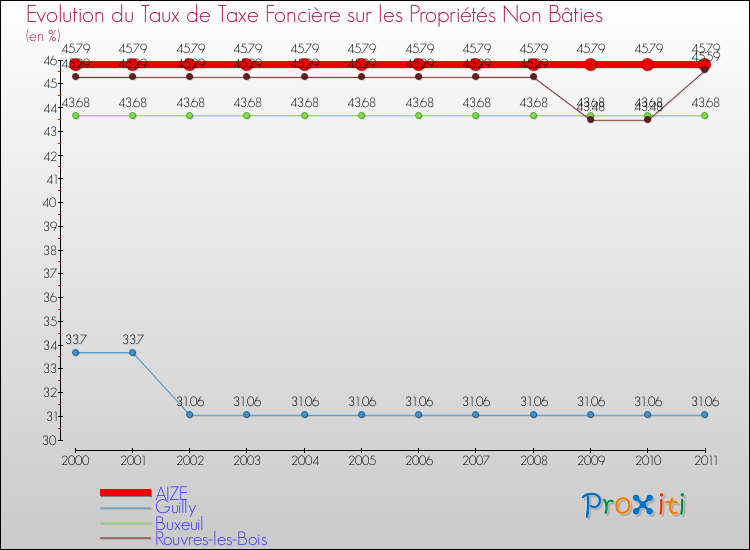Click the 2000 x-axis year label
The image size is (750, 550).
tap(76, 460)
